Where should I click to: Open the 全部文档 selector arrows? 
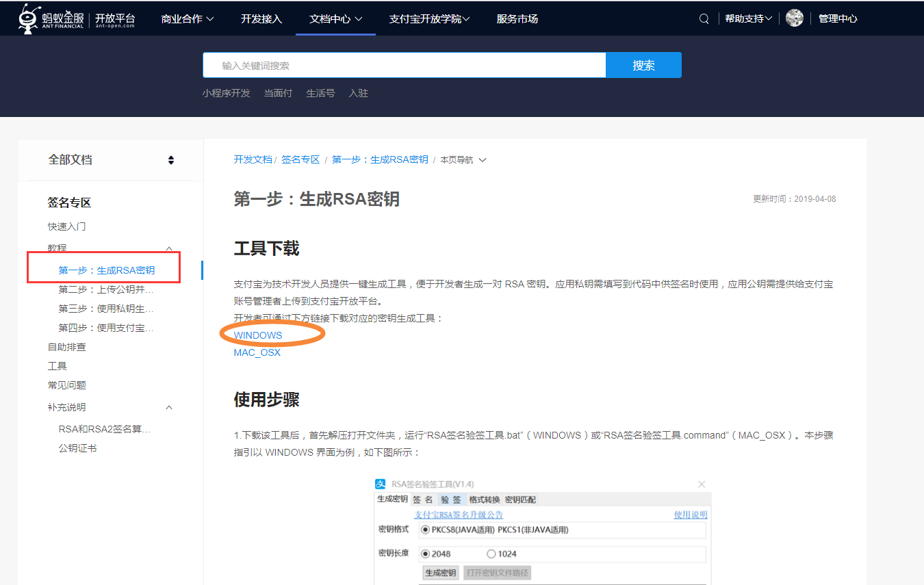(171, 160)
